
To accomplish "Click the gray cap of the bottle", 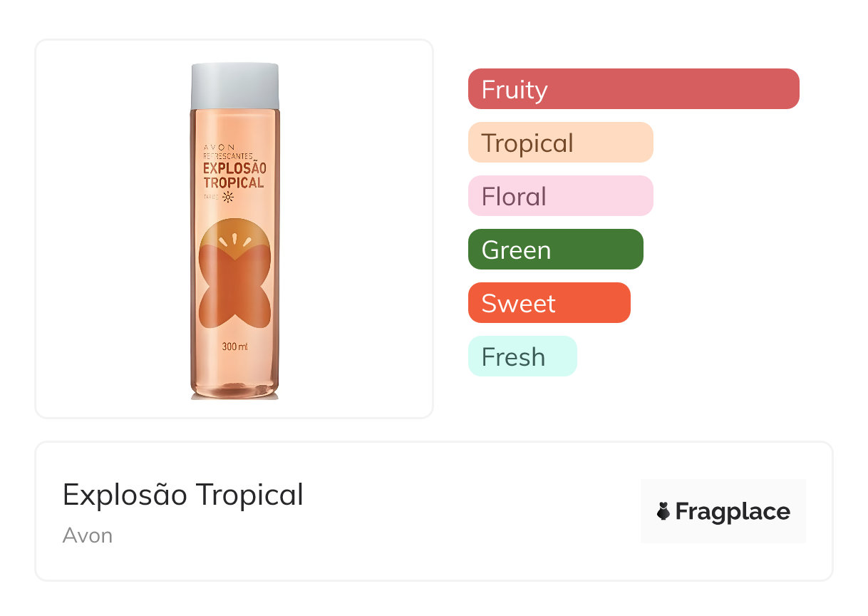I will 234,86.
